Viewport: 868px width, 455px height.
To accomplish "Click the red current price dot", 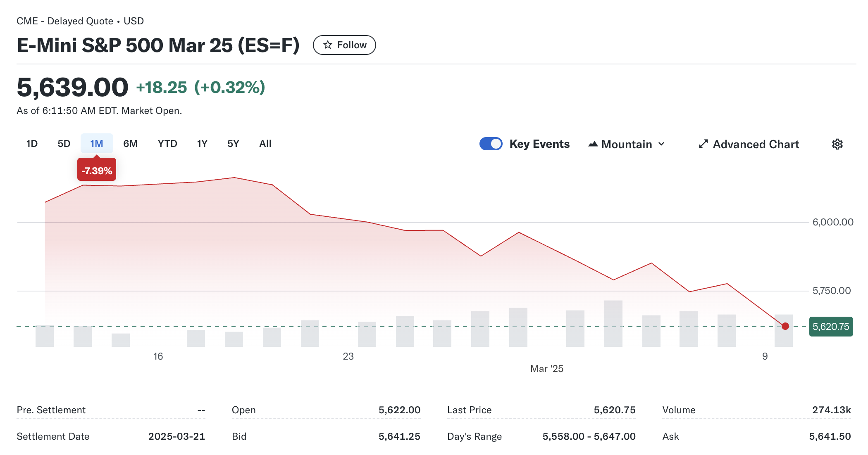I will pos(785,326).
